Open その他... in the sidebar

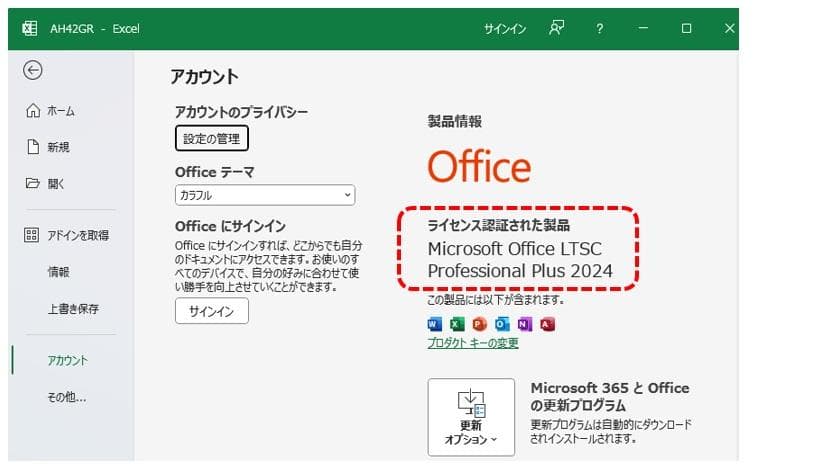[x=66, y=397]
